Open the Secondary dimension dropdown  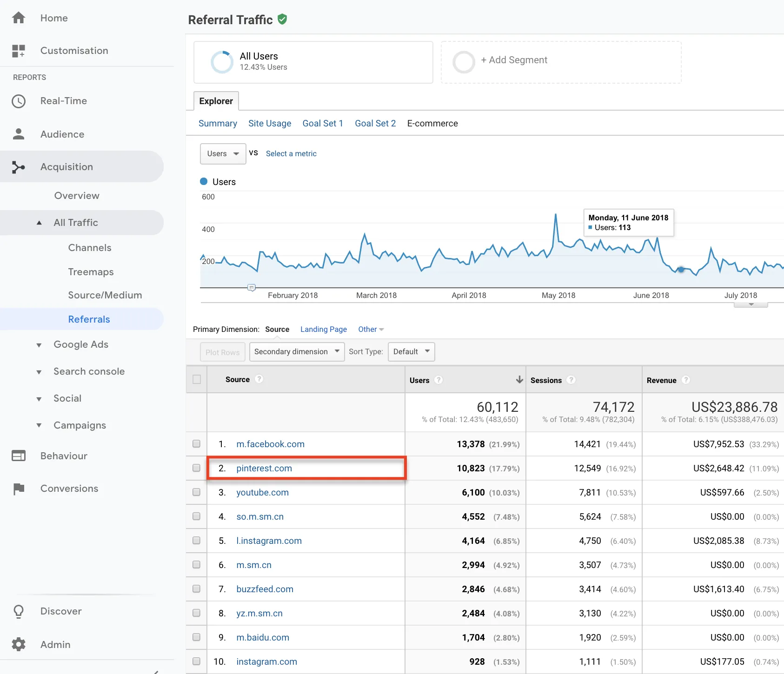pyautogui.click(x=297, y=351)
